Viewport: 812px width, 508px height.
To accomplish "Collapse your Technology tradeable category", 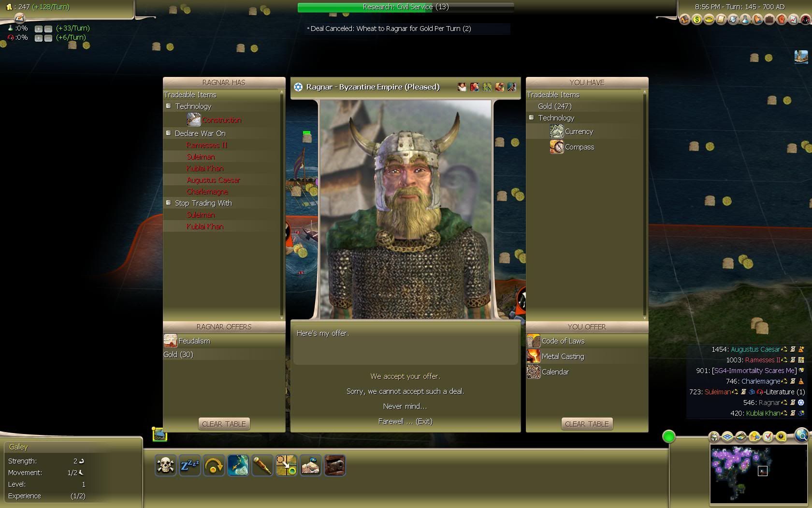I will [x=531, y=118].
